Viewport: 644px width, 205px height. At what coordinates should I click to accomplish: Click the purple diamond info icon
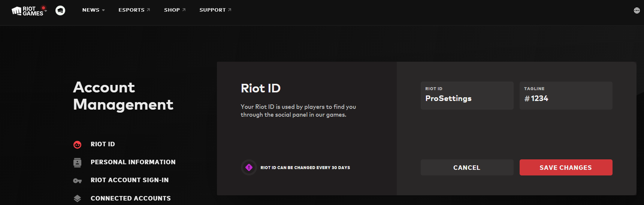pyautogui.click(x=249, y=168)
